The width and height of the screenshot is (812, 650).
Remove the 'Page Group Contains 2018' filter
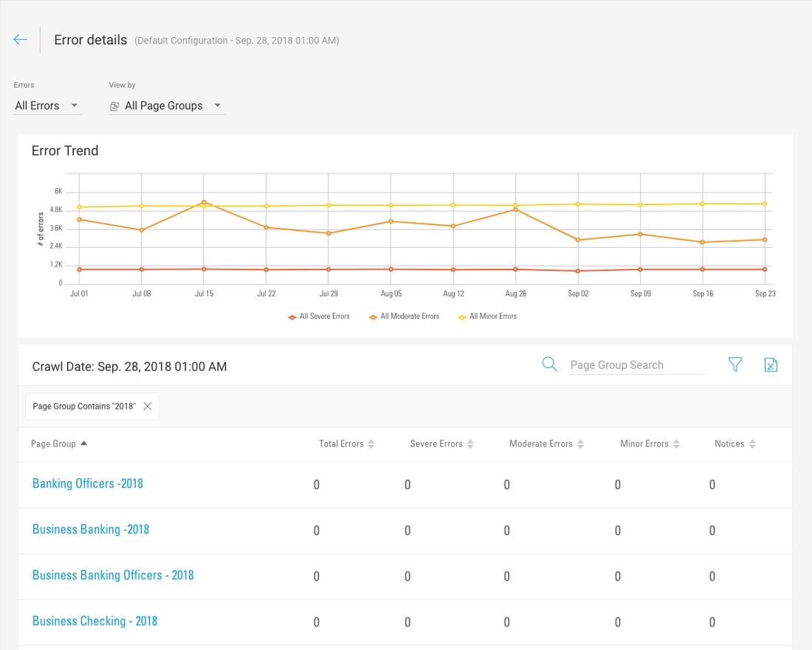[x=148, y=407]
